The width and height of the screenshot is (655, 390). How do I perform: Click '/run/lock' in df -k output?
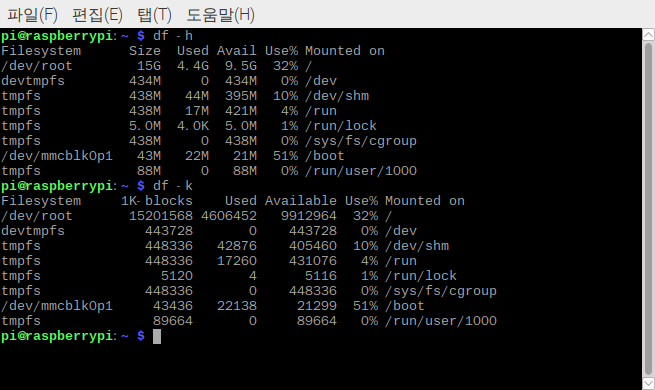click(x=421, y=276)
